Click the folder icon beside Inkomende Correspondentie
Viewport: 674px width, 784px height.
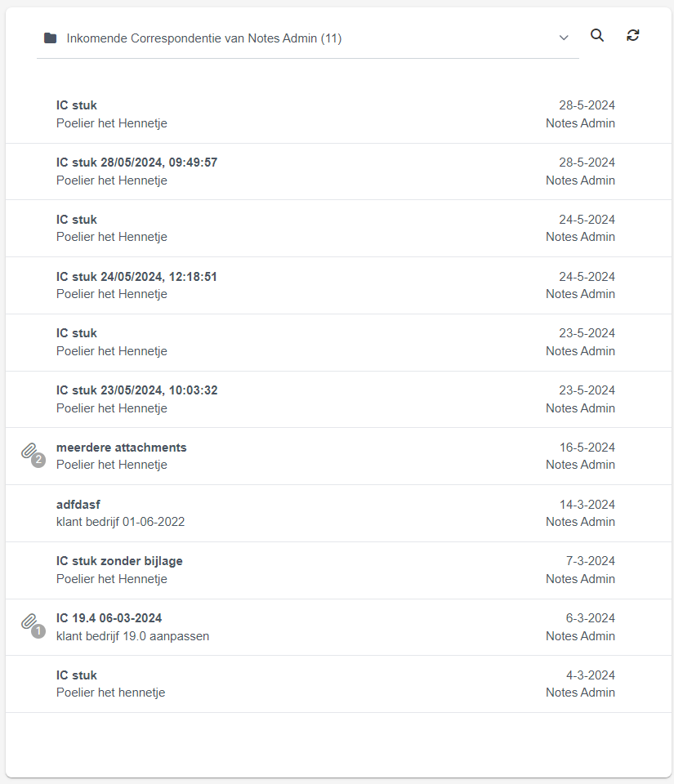(50, 38)
